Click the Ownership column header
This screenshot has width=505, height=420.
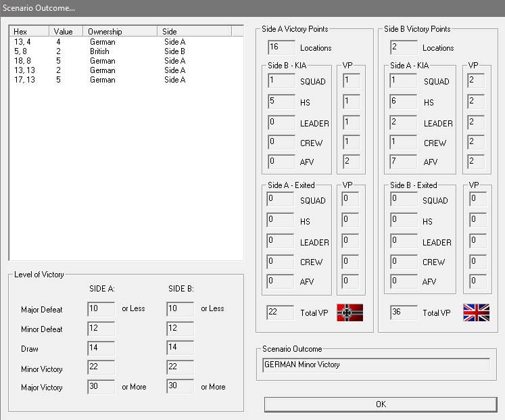pyautogui.click(x=120, y=31)
